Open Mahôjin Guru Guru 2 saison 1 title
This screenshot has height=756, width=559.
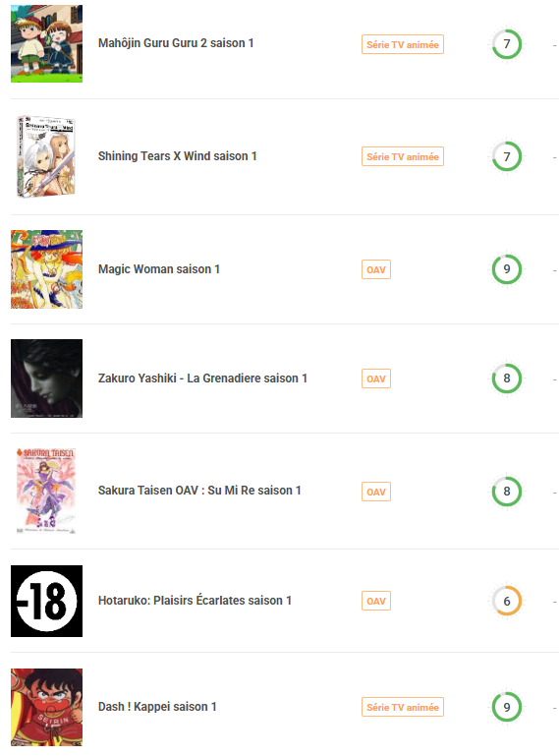click(x=176, y=43)
